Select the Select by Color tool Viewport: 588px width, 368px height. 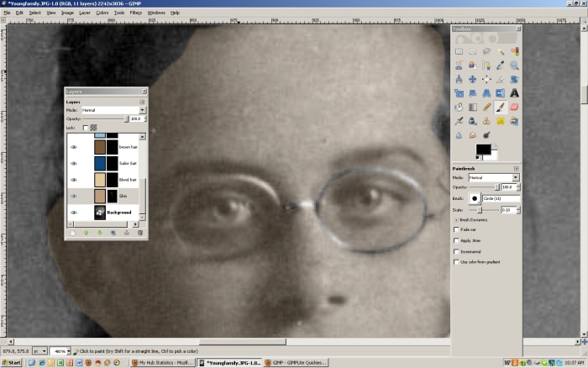(x=514, y=51)
